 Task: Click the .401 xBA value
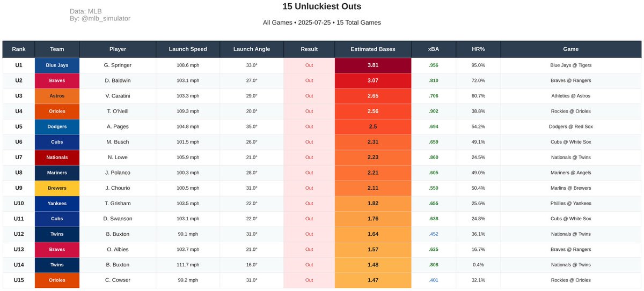point(434,280)
